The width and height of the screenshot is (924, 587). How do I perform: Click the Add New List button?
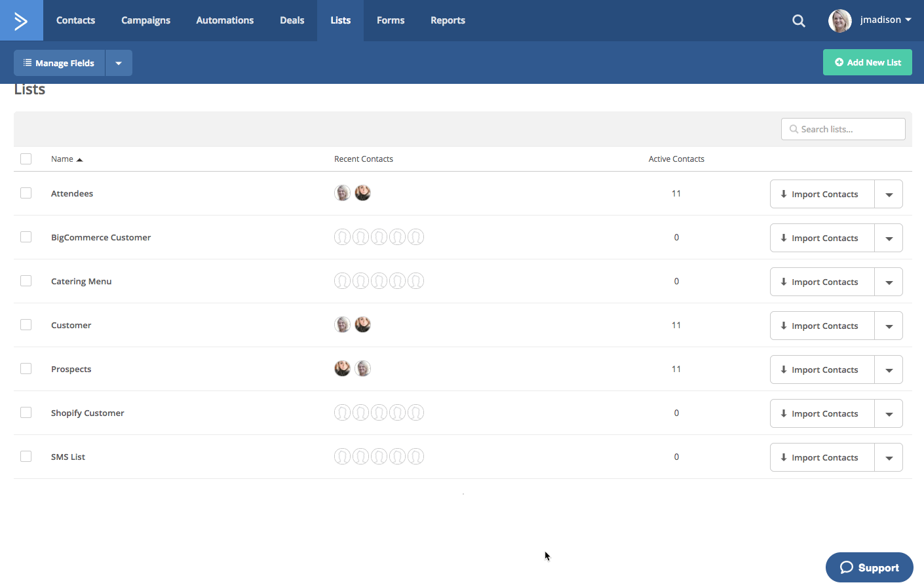point(867,62)
